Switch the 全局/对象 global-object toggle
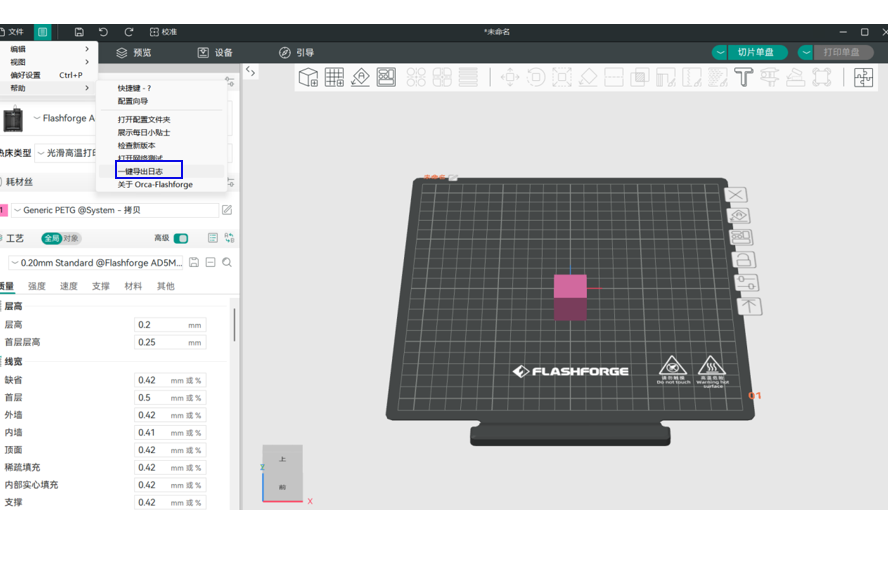888x575 pixels. click(x=60, y=238)
